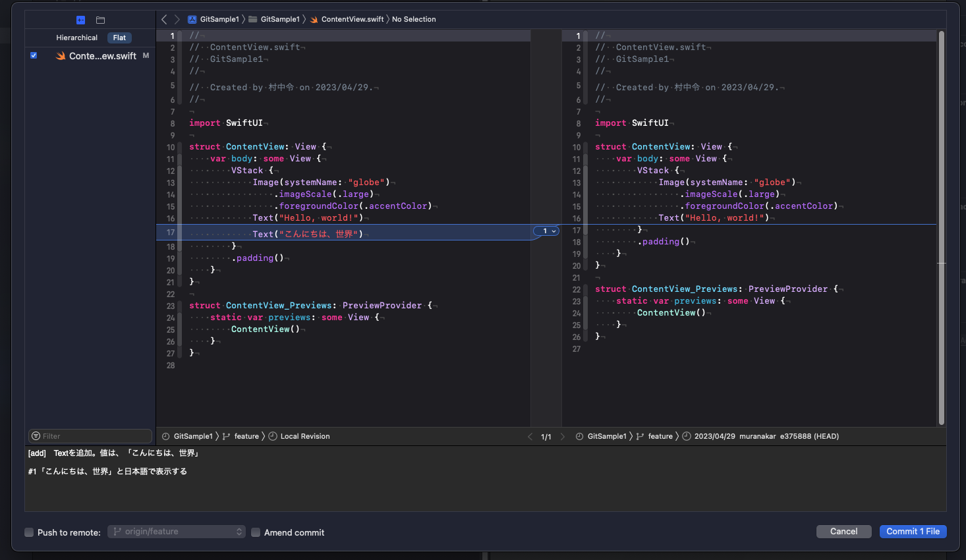Uncheck ContentView.swift in file list

tap(34, 55)
